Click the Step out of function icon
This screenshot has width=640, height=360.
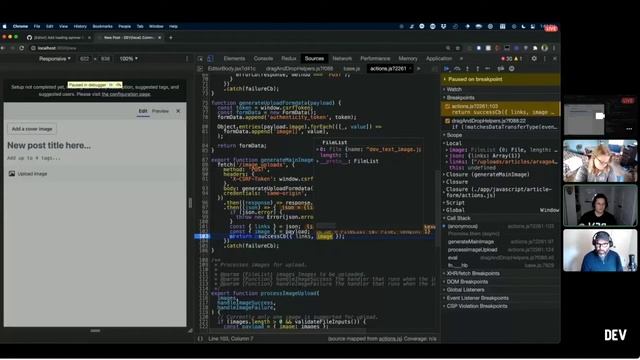(478, 69)
